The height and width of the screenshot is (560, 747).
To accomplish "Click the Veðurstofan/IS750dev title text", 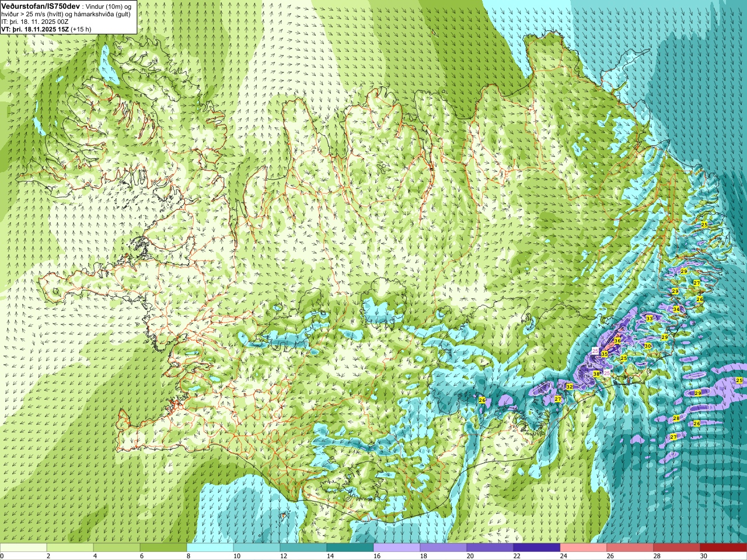I will click(41, 5).
